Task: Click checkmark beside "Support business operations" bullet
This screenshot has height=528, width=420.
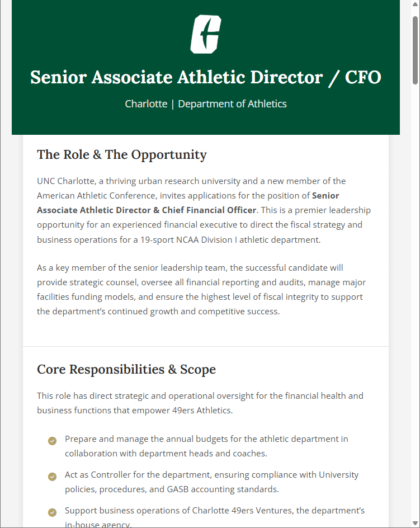Action: 52,512
